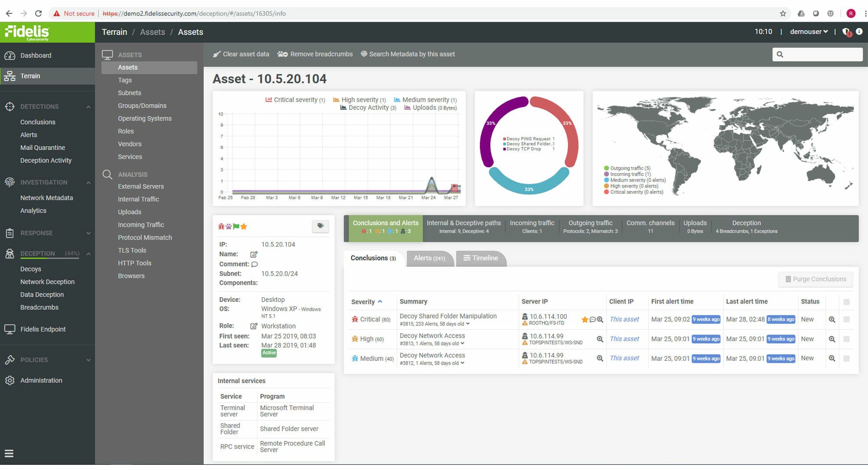The image size is (868, 470).
Task: Open Internal & Deceptive paths tab
Action: coord(464,227)
